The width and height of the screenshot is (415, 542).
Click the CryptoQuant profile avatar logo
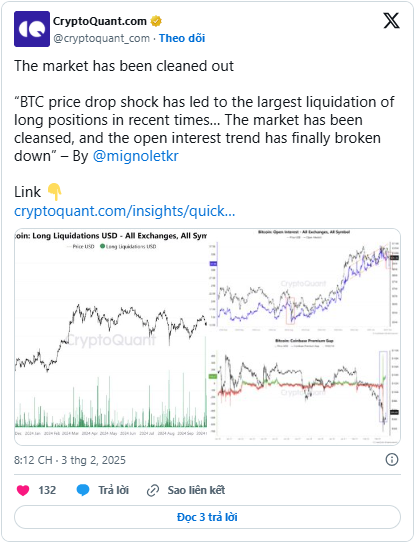32,29
